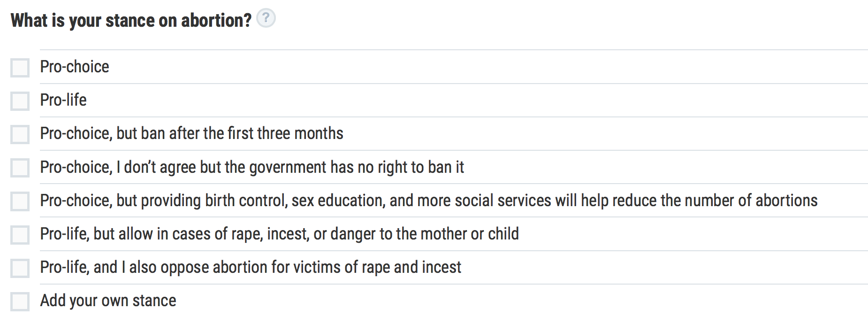
Task: Select the oppose abortion for victims label
Action: [x=251, y=267]
